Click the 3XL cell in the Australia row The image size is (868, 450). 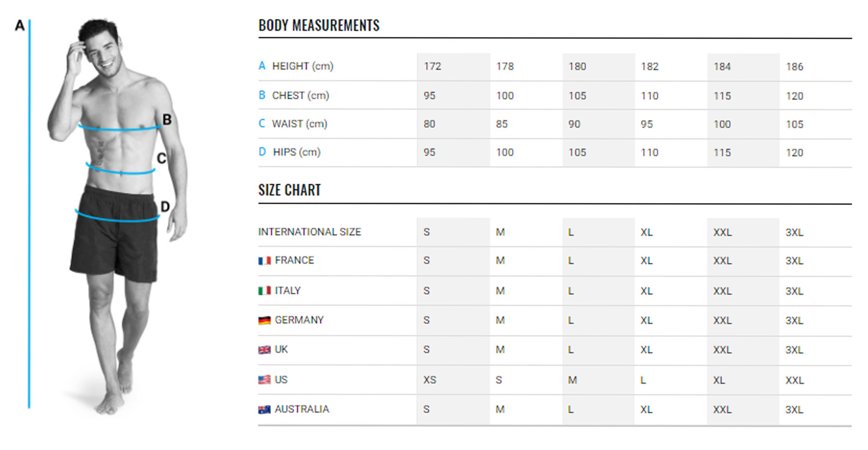794,410
